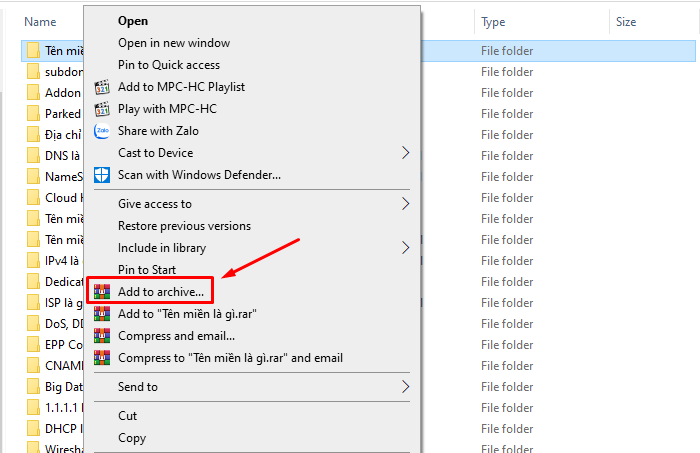Viewport: 700px width, 453px height.
Task: Click File folder type in the subdomain row
Action: click(x=507, y=72)
